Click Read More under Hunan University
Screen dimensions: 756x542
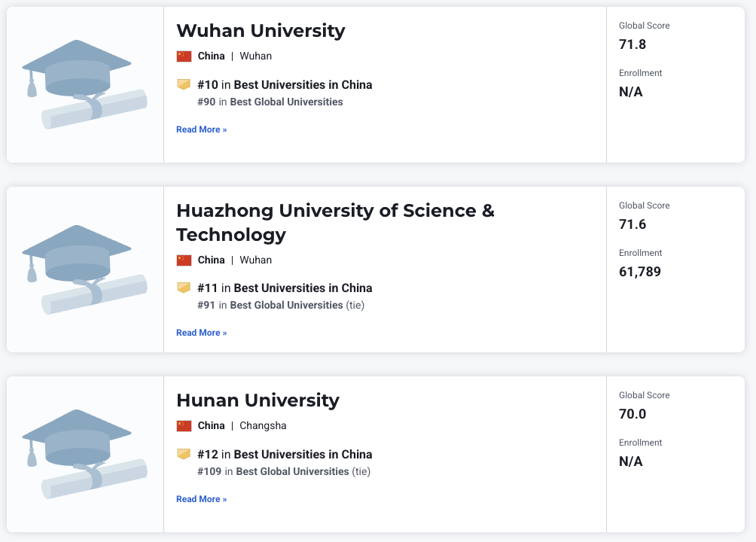coord(201,499)
